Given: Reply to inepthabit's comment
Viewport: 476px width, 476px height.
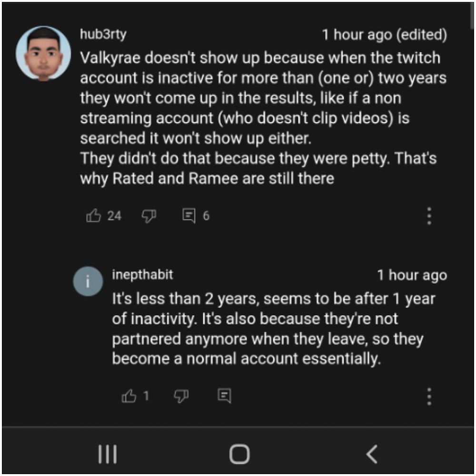Looking at the screenshot, I should [x=224, y=396].
